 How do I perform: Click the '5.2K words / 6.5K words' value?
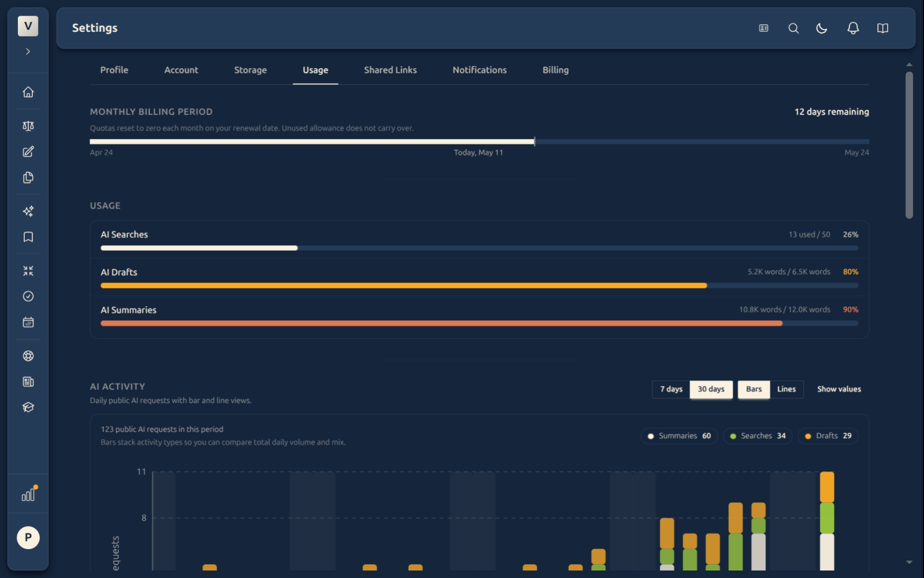pos(789,272)
